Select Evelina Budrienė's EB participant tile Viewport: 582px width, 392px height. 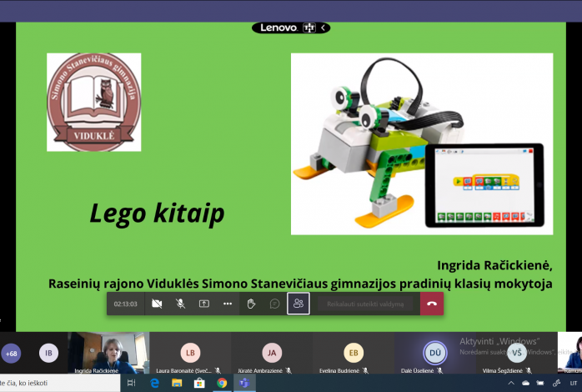point(354,353)
